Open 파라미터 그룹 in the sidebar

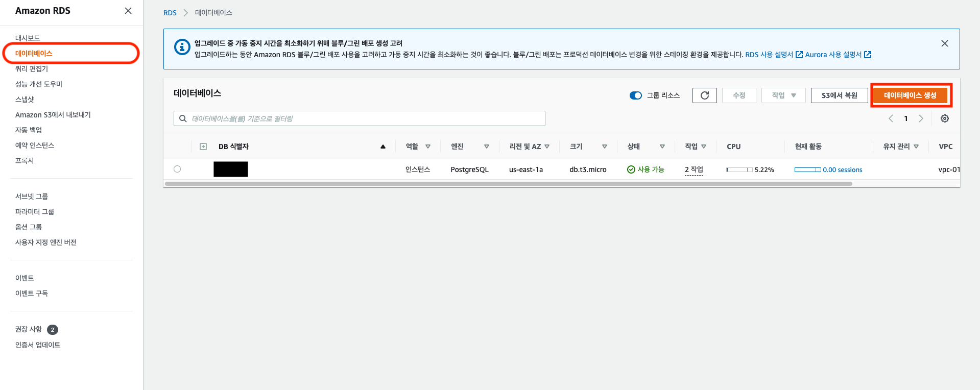(35, 211)
